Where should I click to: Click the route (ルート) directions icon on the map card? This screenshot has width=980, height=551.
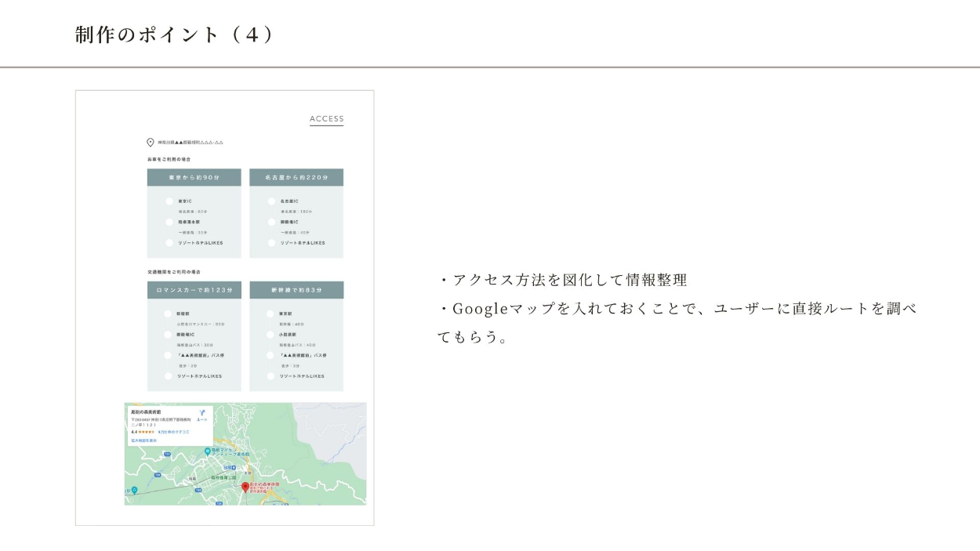(x=201, y=412)
